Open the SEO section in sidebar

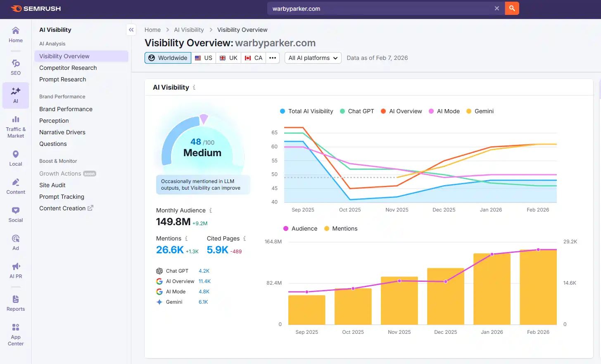pos(16,67)
